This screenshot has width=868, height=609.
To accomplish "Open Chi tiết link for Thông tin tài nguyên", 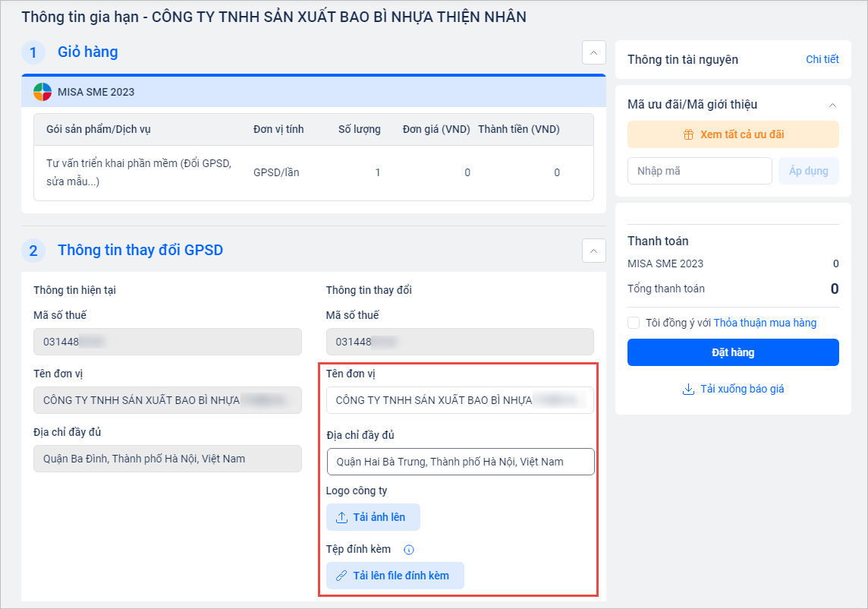I will (x=822, y=59).
